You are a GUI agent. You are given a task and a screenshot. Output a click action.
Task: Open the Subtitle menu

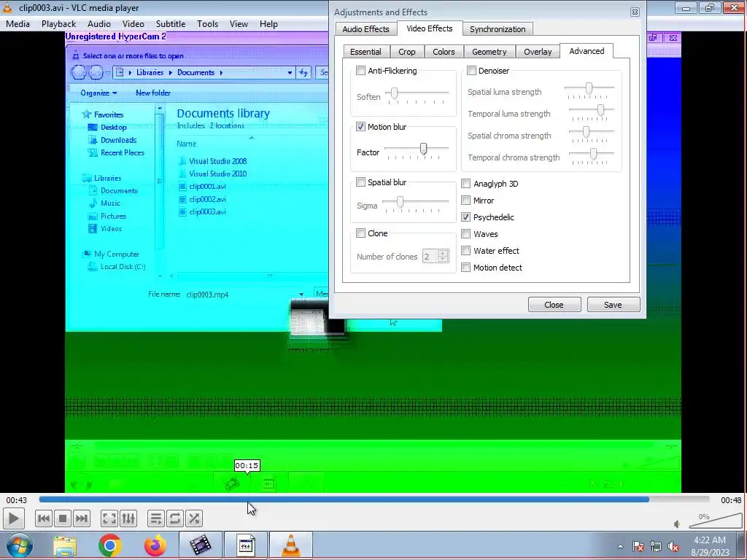171,24
